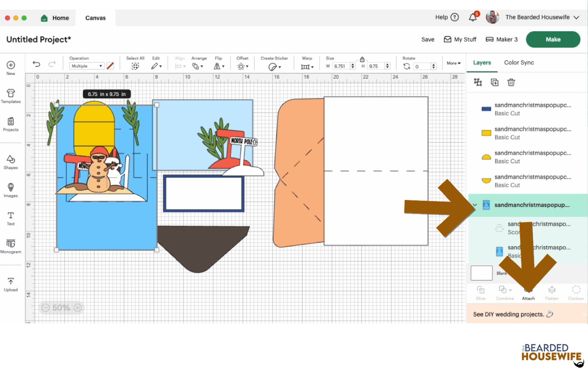This screenshot has width=588, height=374.
Task: Select the dark blue Basic Cut layer
Action: [x=527, y=109]
